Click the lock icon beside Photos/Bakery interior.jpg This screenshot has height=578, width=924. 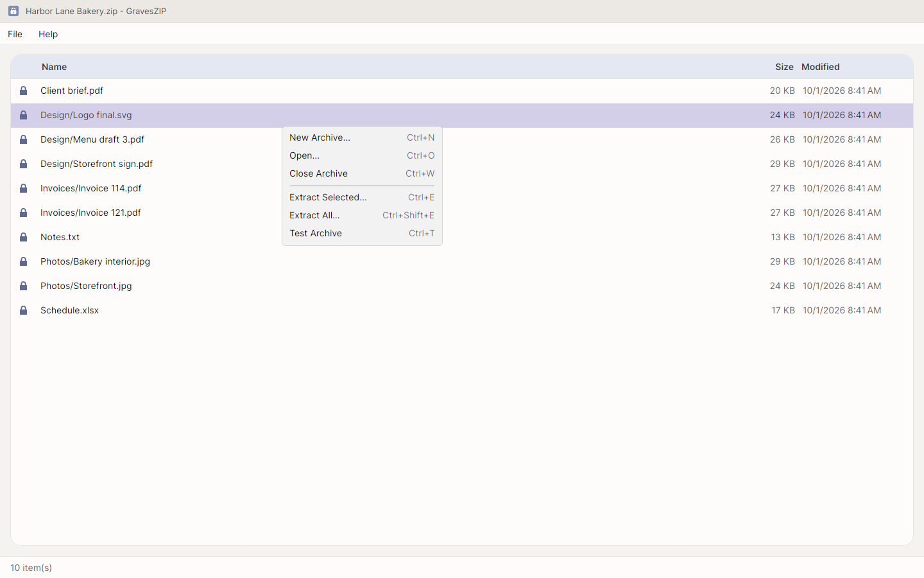click(x=23, y=261)
